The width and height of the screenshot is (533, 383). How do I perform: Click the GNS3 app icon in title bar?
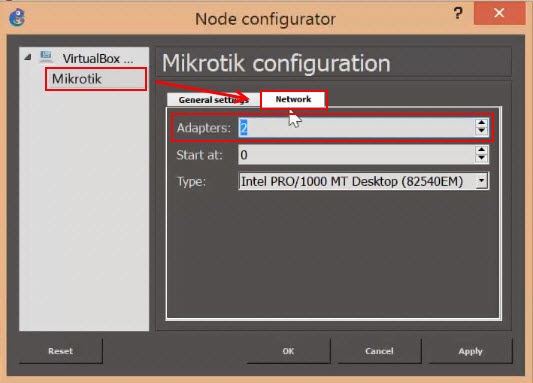click(x=17, y=17)
